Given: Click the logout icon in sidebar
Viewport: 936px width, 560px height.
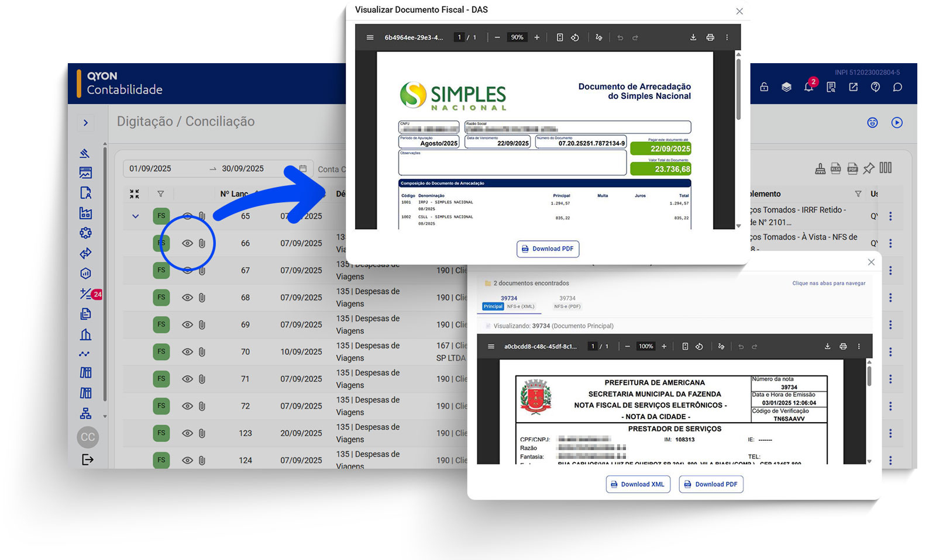Looking at the screenshot, I should click(87, 459).
